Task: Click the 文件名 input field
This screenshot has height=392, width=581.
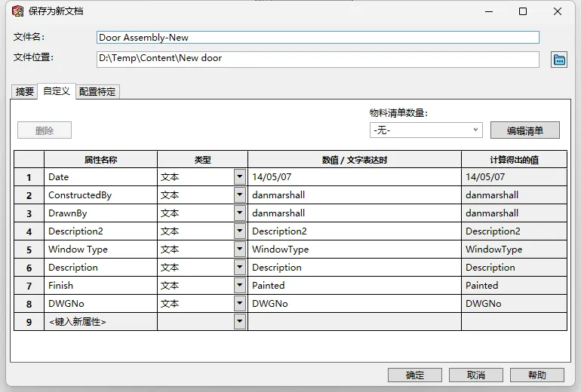Action: click(x=318, y=38)
